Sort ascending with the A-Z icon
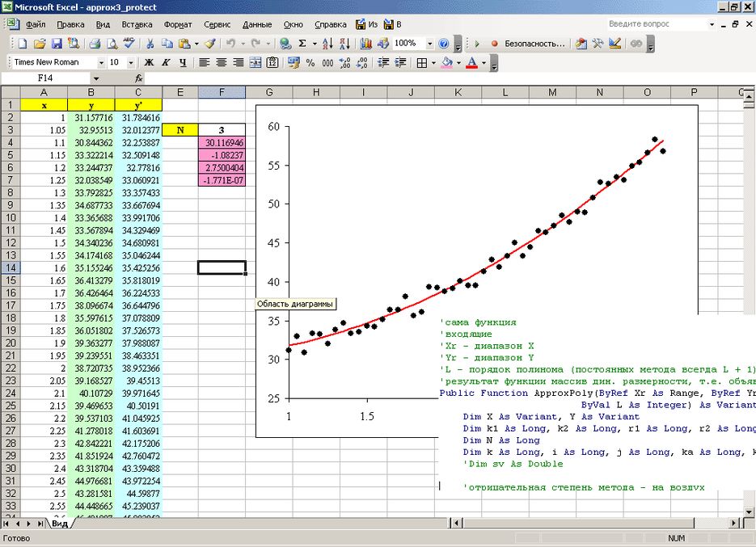This screenshot has width=756, height=547. (x=327, y=44)
